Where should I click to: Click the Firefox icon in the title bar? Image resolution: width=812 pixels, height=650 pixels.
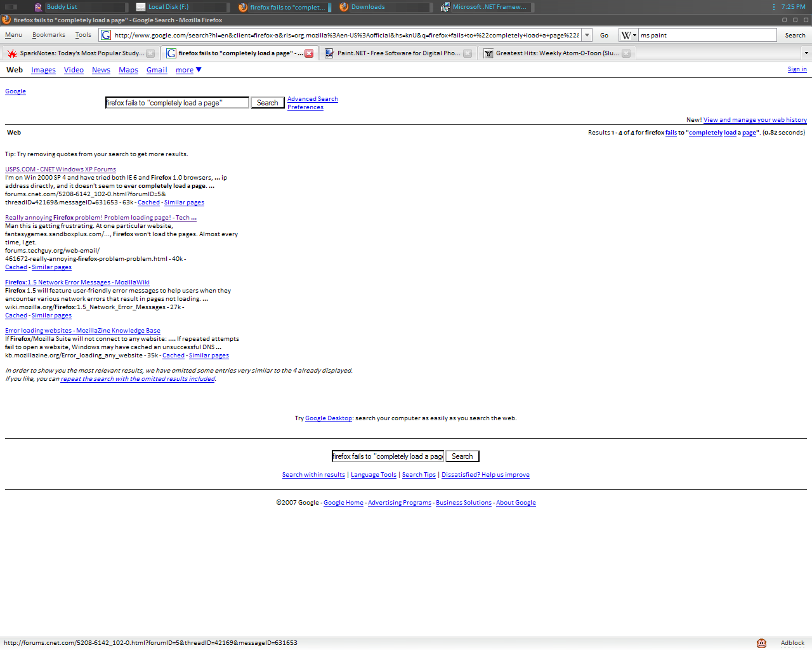tap(6, 20)
